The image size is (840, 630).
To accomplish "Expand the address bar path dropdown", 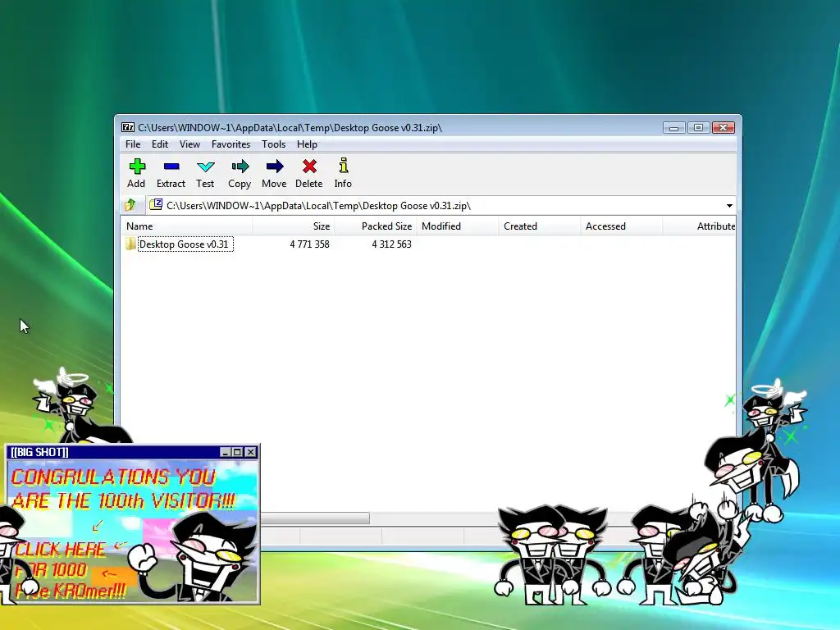I will pyautogui.click(x=729, y=206).
